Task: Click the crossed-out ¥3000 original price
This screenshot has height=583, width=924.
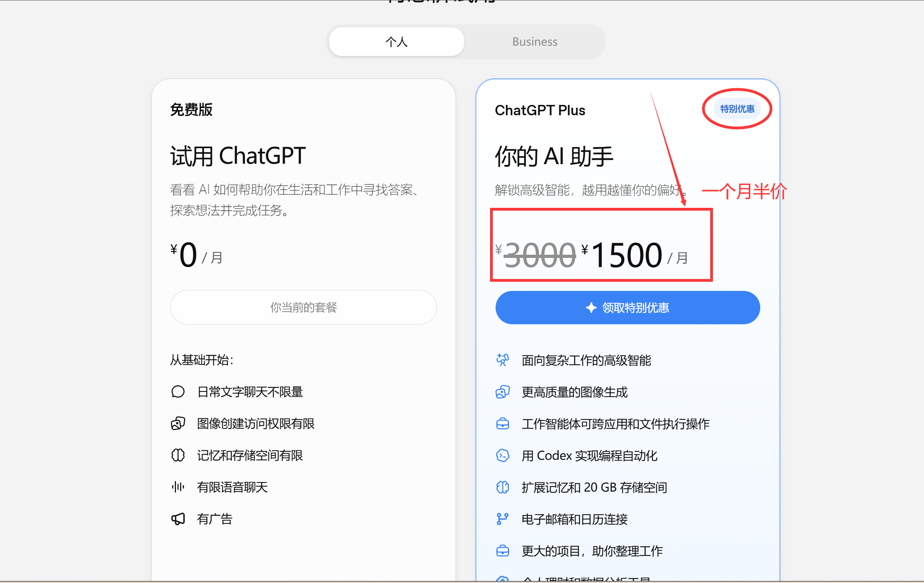Action: pyautogui.click(x=536, y=255)
